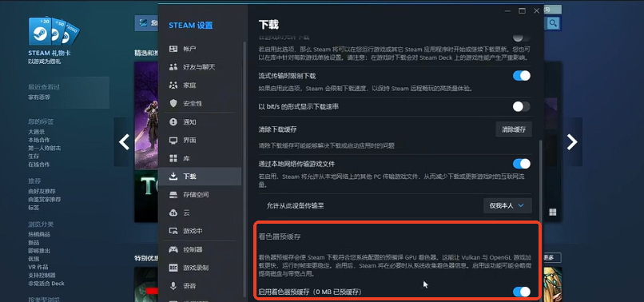This screenshot has width=644, height=302.
Task: Click the 在线合作 tag link
Action: coord(38,165)
